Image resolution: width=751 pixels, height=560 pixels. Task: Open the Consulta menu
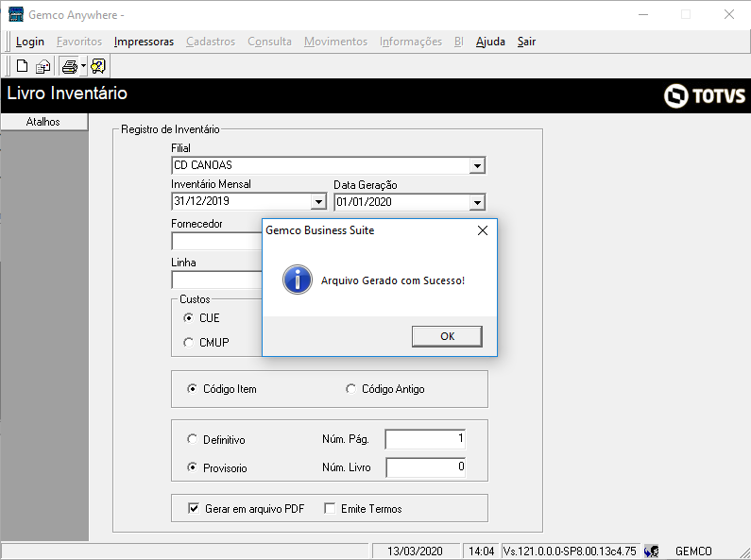click(x=269, y=42)
